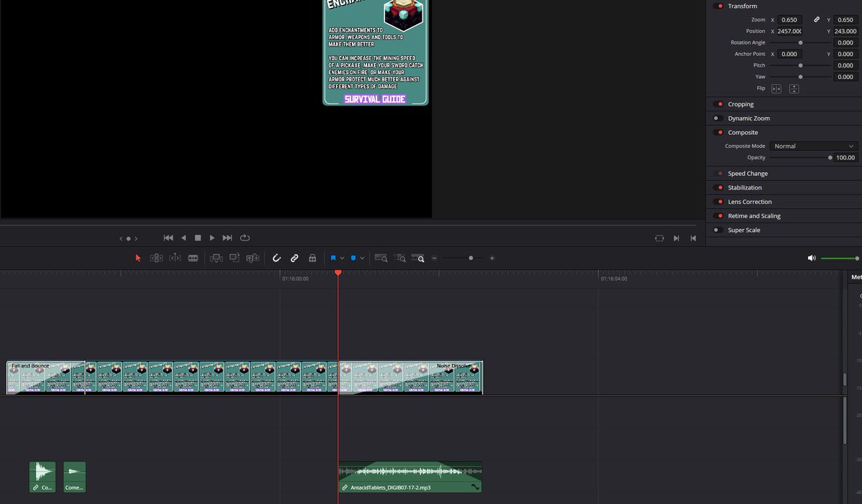Toggle timeline Snapping magnet icon

(x=277, y=258)
